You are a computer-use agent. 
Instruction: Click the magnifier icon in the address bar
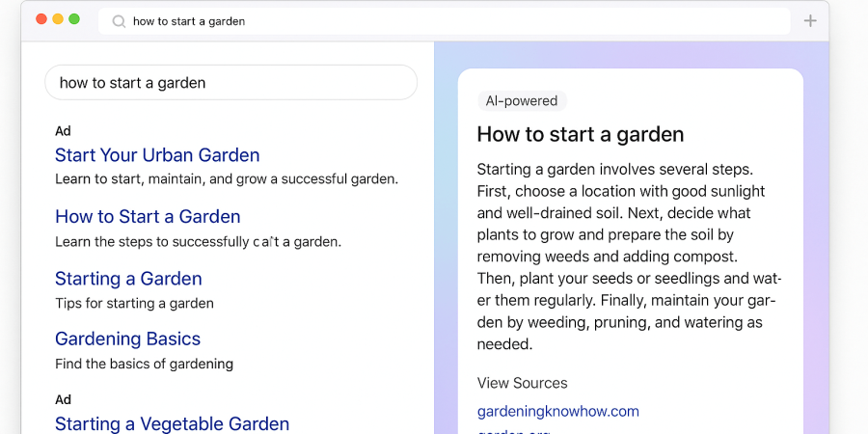click(x=119, y=21)
